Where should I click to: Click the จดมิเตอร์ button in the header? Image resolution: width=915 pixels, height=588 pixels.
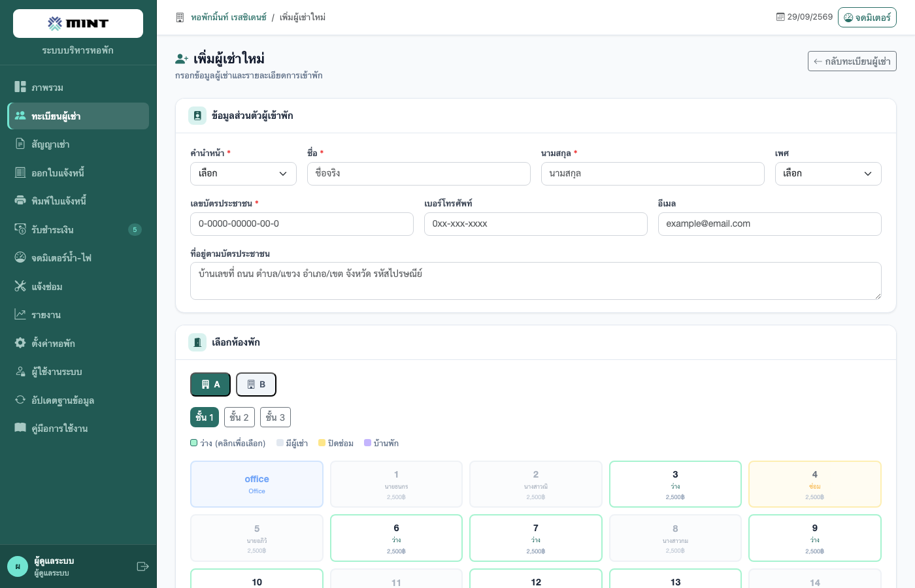(x=867, y=18)
